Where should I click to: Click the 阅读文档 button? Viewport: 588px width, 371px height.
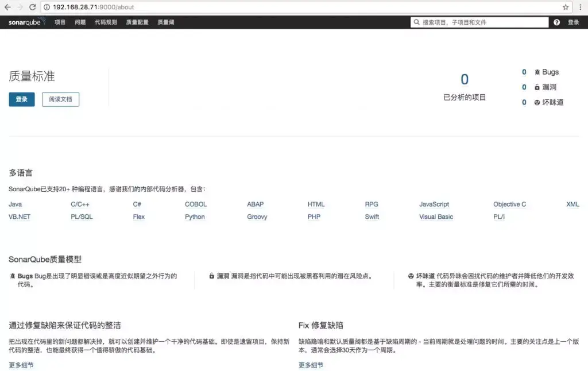coord(60,99)
